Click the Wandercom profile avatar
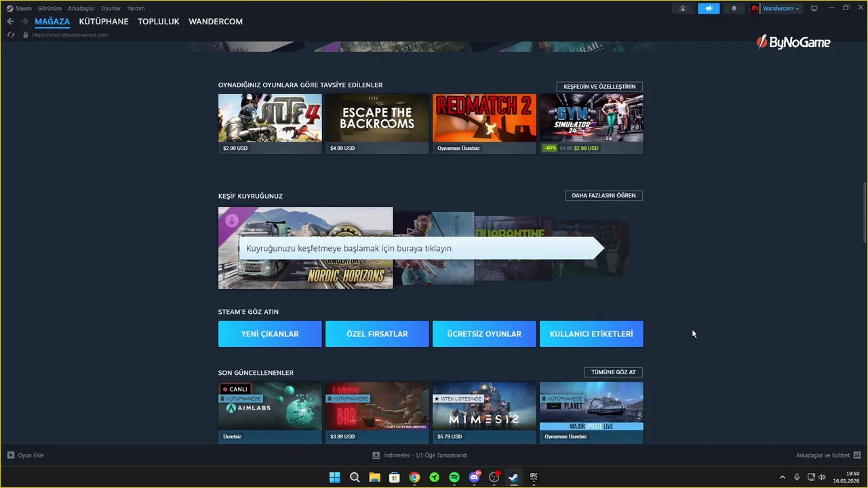Screen dimensions: 868x488 tap(755, 9)
